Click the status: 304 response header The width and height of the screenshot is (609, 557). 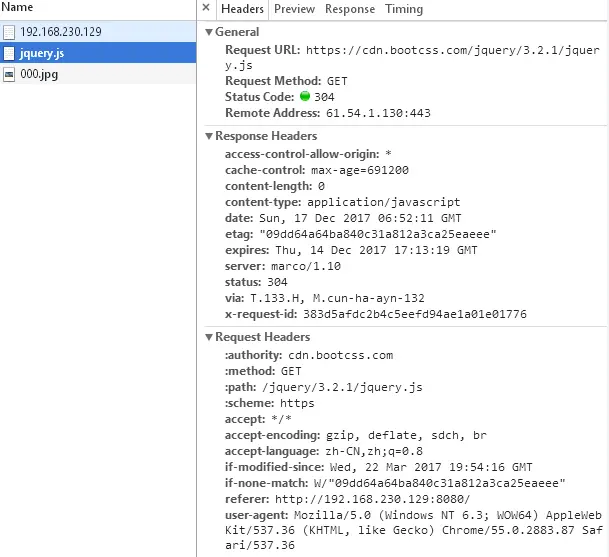[x=256, y=282]
